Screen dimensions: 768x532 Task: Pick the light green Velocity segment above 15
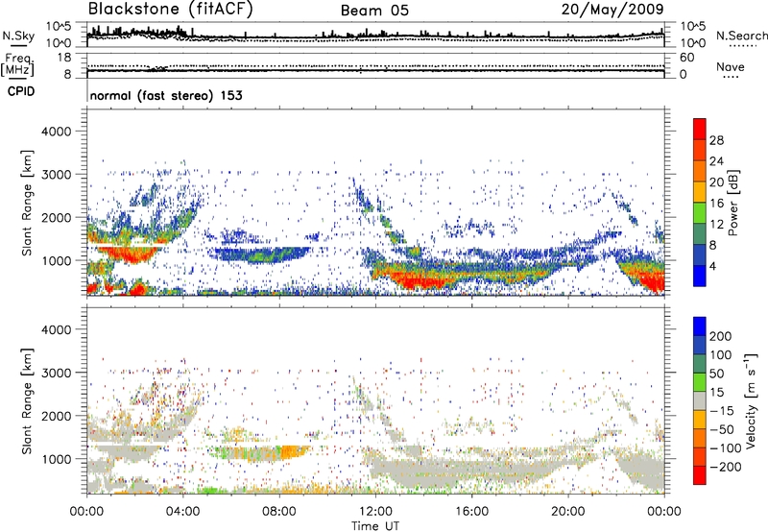coord(700,382)
